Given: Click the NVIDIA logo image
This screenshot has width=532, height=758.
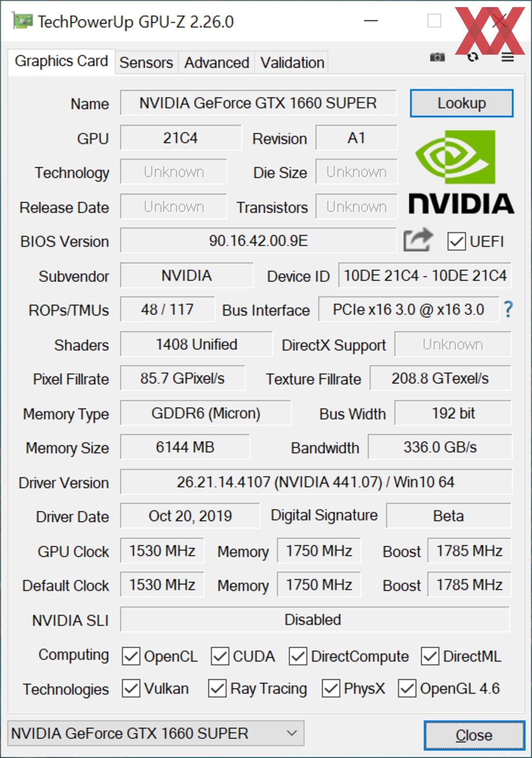Looking at the screenshot, I should (461, 171).
